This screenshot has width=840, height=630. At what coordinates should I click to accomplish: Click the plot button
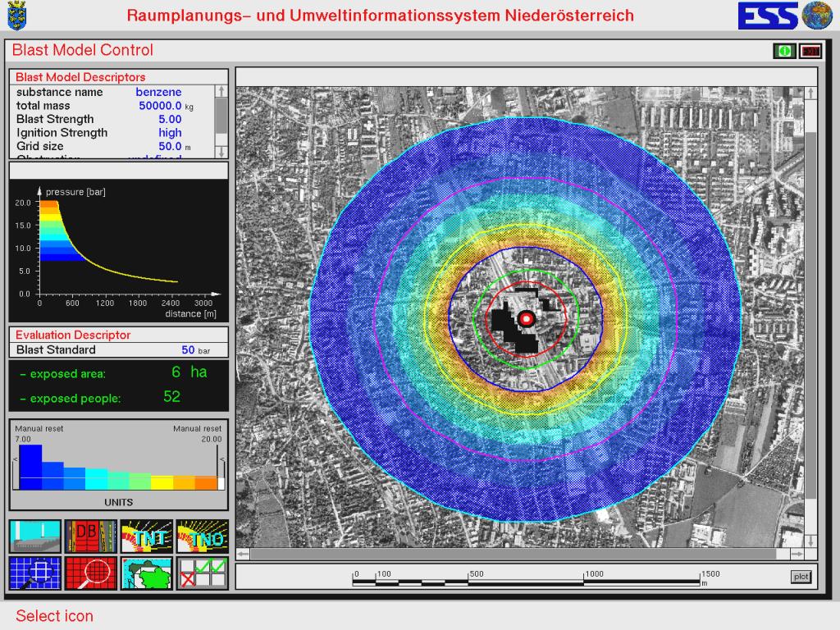[x=801, y=577]
